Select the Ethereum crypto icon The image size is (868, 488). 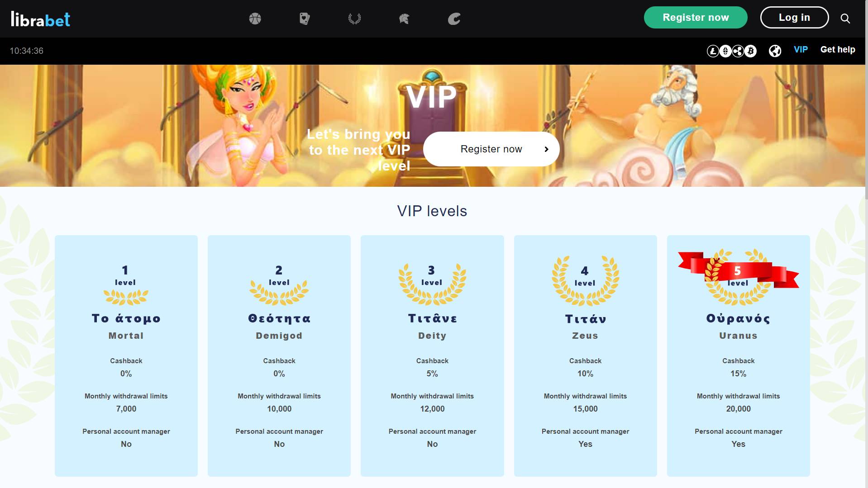(725, 51)
